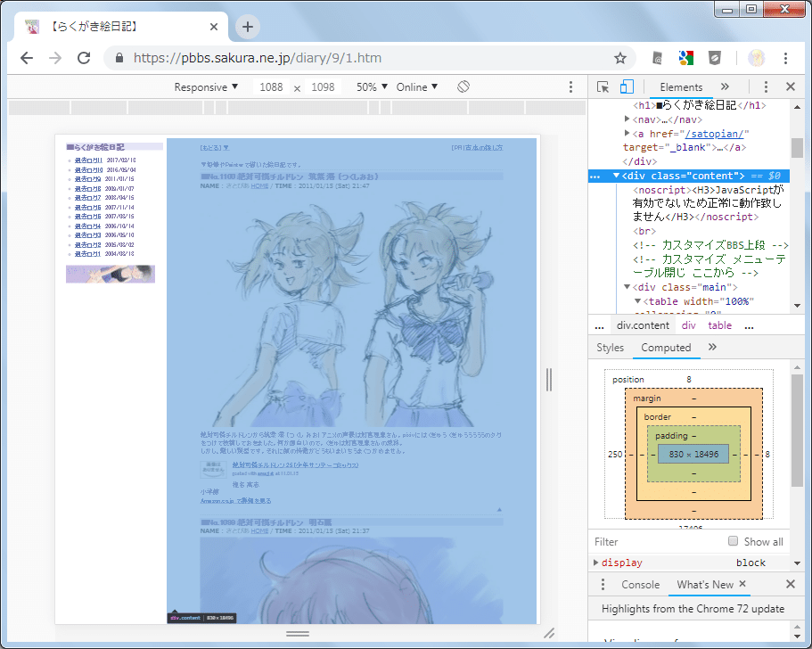Select the Computed tab
The height and width of the screenshot is (649, 812).
[666, 348]
